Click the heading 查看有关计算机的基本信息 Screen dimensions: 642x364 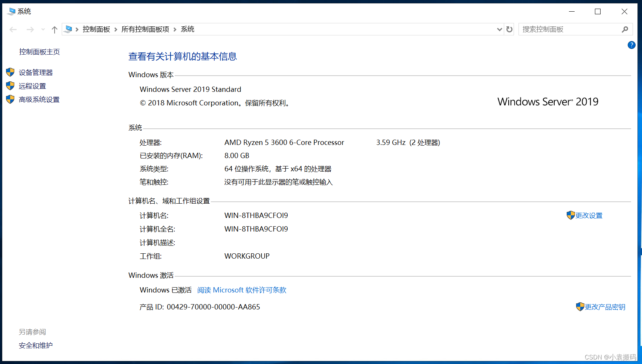[x=183, y=56]
